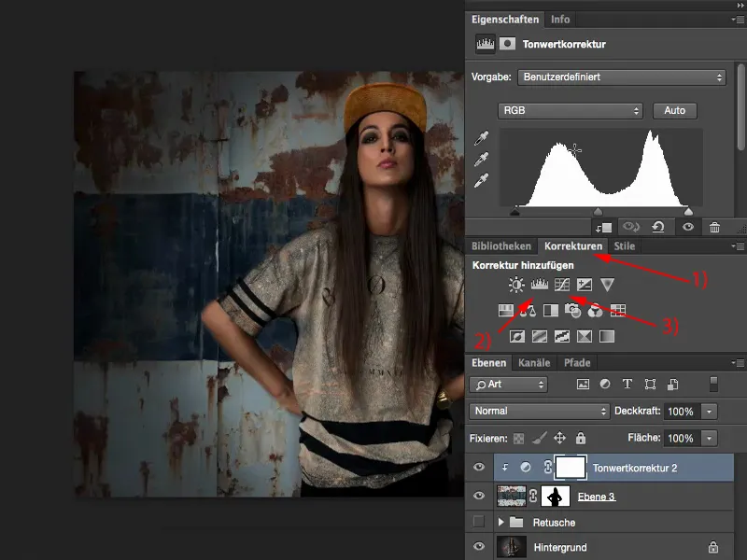
Task: Add a Photo Filter adjustment
Action: click(572, 311)
